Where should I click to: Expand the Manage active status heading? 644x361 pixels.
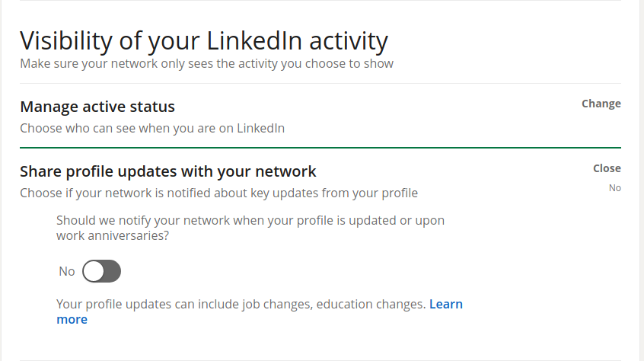[x=97, y=107]
